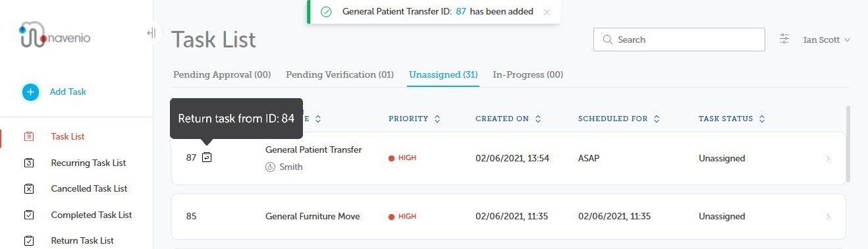Sort by the Priority column

tap(414, 119)
